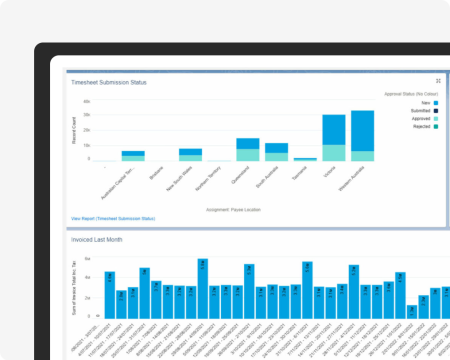
Task: Select the small Tasmania bar
Action: 305,160
